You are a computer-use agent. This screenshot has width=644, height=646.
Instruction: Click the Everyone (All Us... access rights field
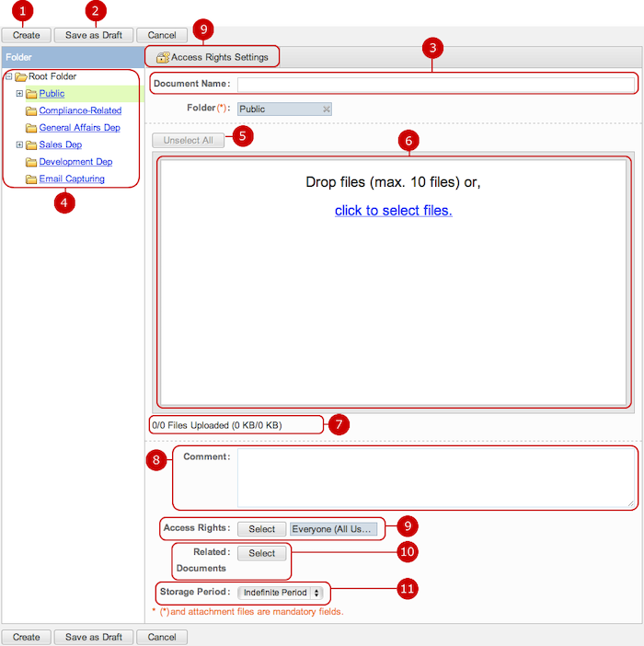(x=333, y=529)
